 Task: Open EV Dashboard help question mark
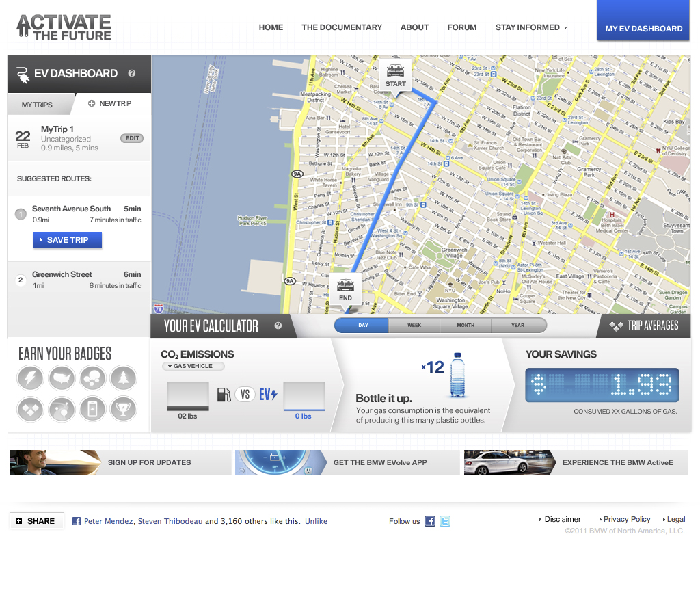coord(131,74)
